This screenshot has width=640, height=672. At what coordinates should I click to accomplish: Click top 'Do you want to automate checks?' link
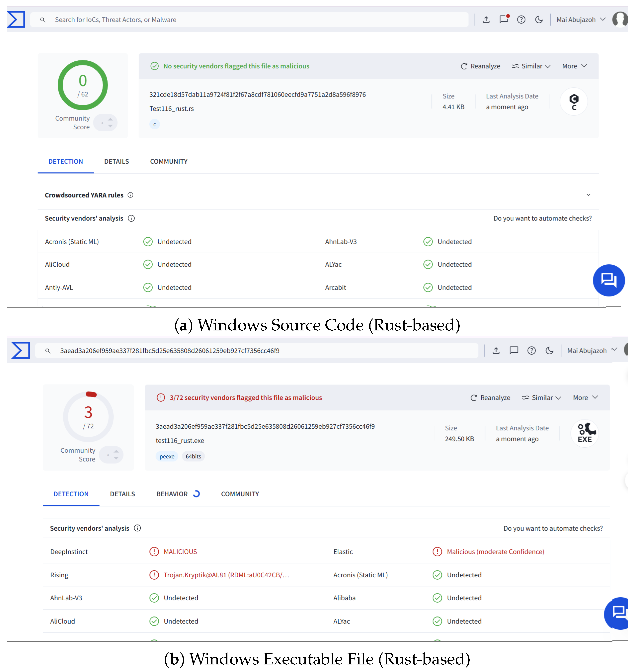point(542,218)
